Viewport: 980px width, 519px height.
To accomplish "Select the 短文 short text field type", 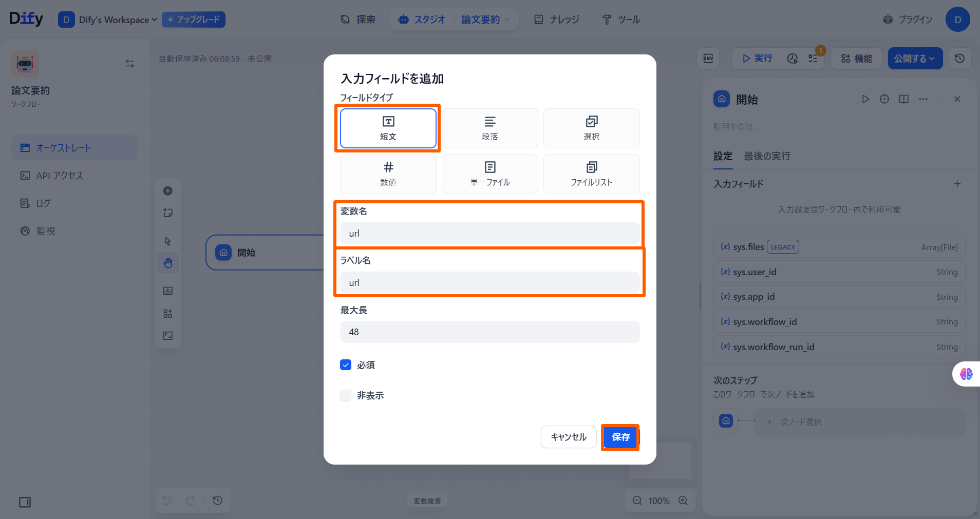I will 388,128.
